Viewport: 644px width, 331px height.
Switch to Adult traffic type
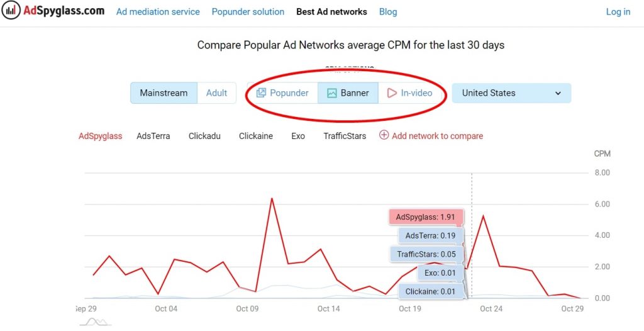click(x=216, y=93)
